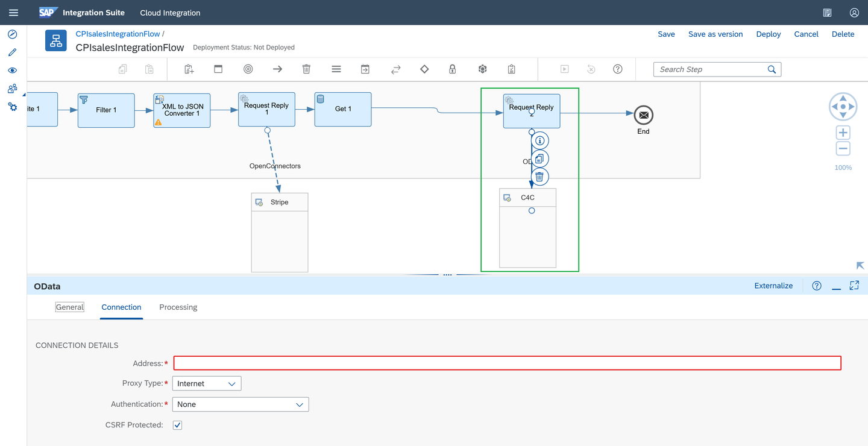The width and height of the screenshot is (868, 446).
Task: Select the XML to JSON Converter 1 step
Action: click(182, 110)
